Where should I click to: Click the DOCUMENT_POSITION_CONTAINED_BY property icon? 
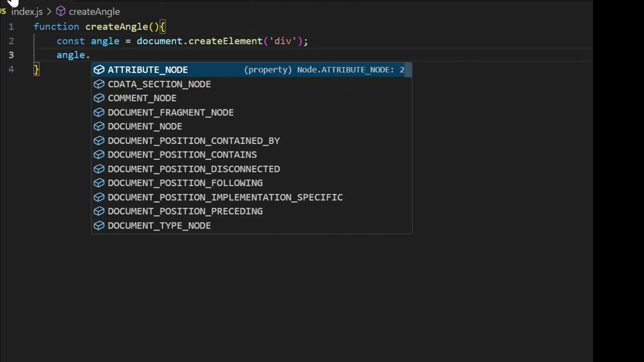click(99, 141)
